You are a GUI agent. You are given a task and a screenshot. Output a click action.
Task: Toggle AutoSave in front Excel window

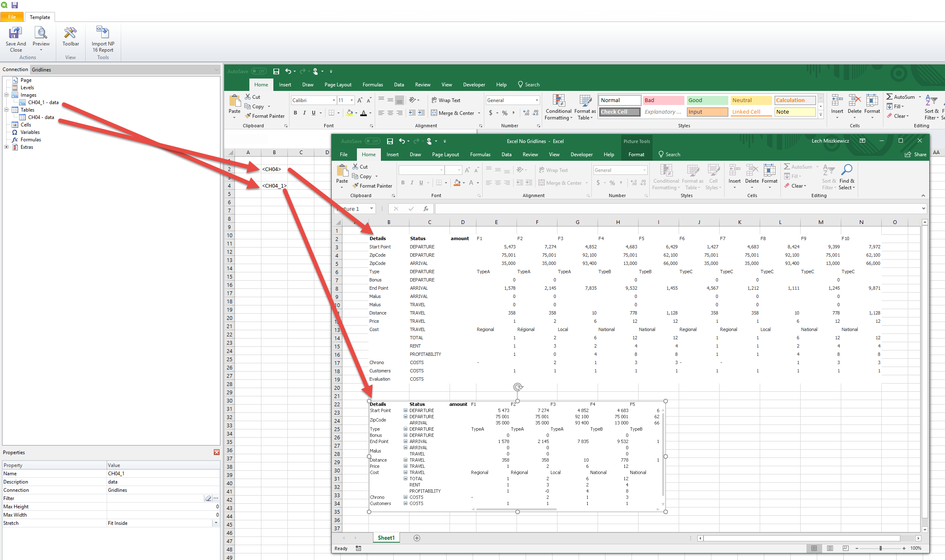tap(373, 141)
